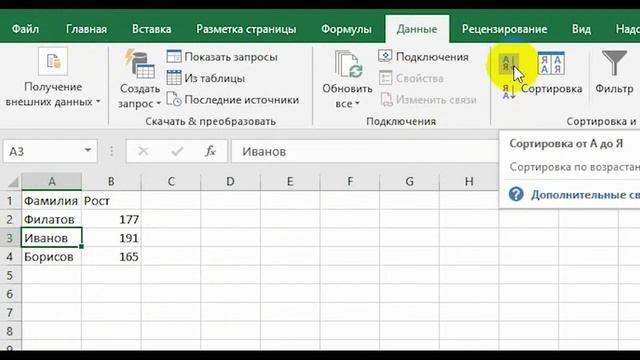Click Показать запросы
This screenshot has width=640, height=360.
click(222, 57)
